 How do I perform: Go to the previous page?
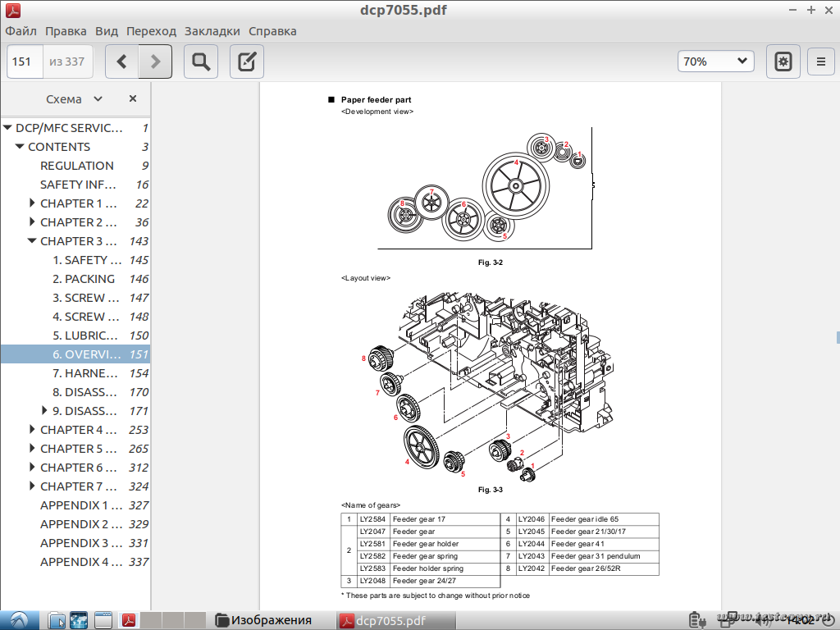click(x=122, y=62)
